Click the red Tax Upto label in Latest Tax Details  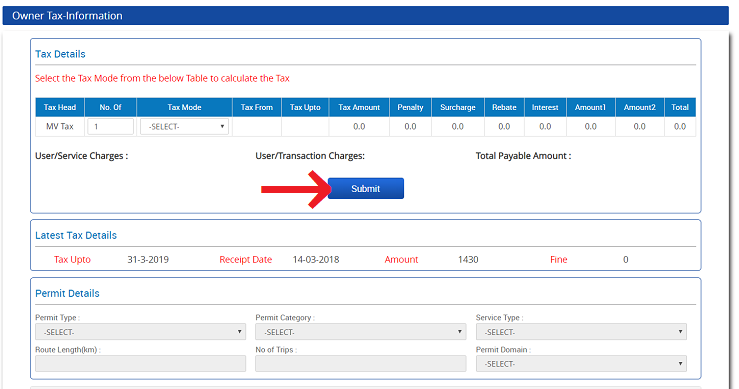pos(72,259)
